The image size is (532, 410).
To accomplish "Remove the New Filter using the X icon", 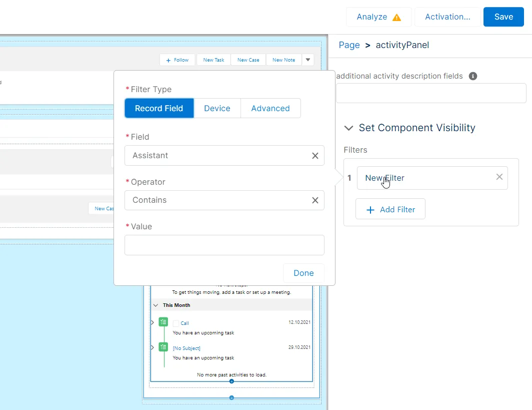I will [499, 177].
